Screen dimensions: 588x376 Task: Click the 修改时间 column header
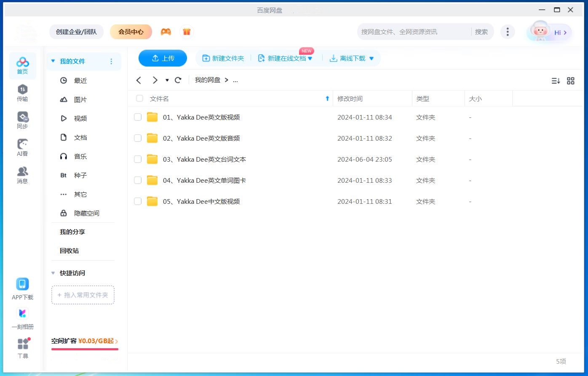[372, 99]
